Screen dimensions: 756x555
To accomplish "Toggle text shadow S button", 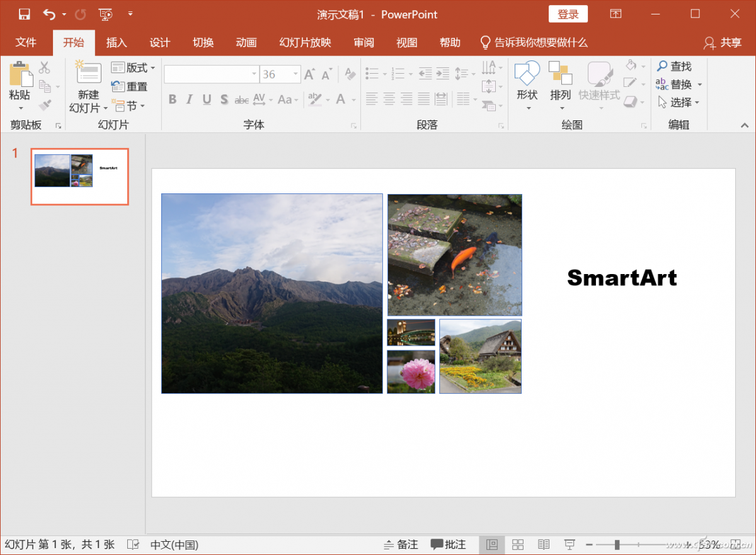I will point(224,99).
